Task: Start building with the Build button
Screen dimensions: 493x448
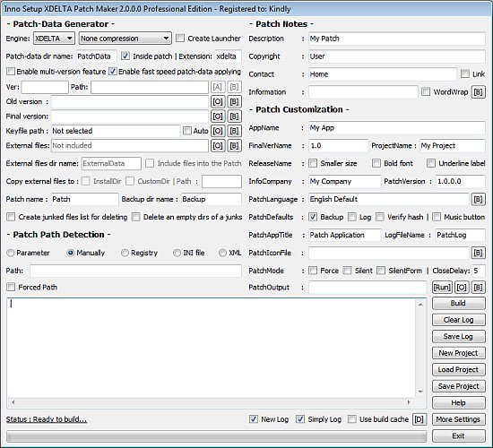Action: [x=458, y=303]
